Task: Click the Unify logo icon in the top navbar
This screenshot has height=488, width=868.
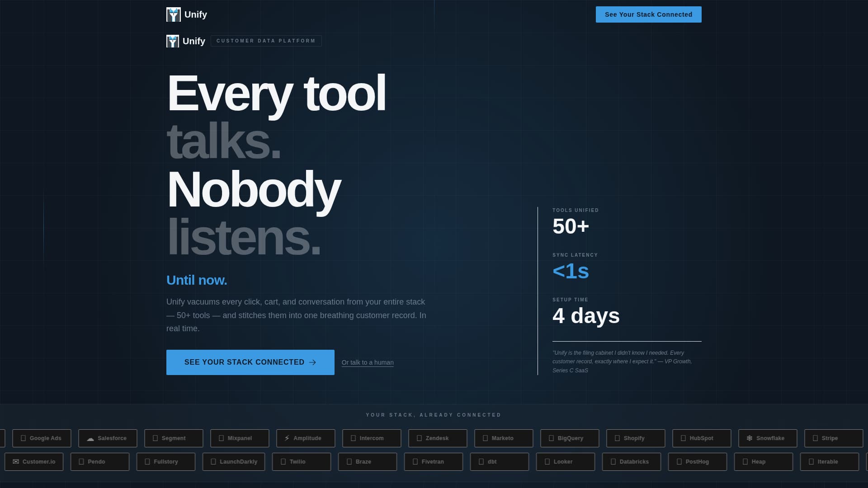Action: (174, 14)
